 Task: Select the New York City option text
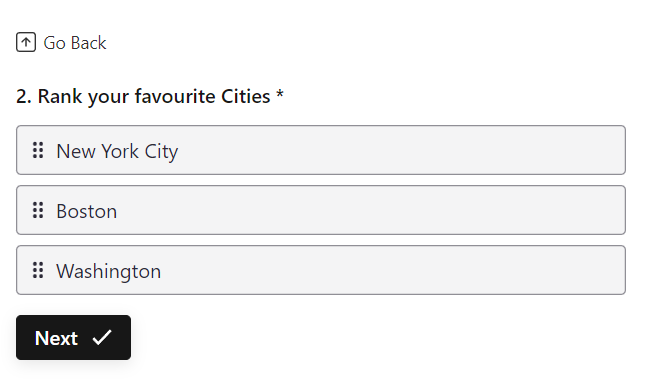point(117,151)
